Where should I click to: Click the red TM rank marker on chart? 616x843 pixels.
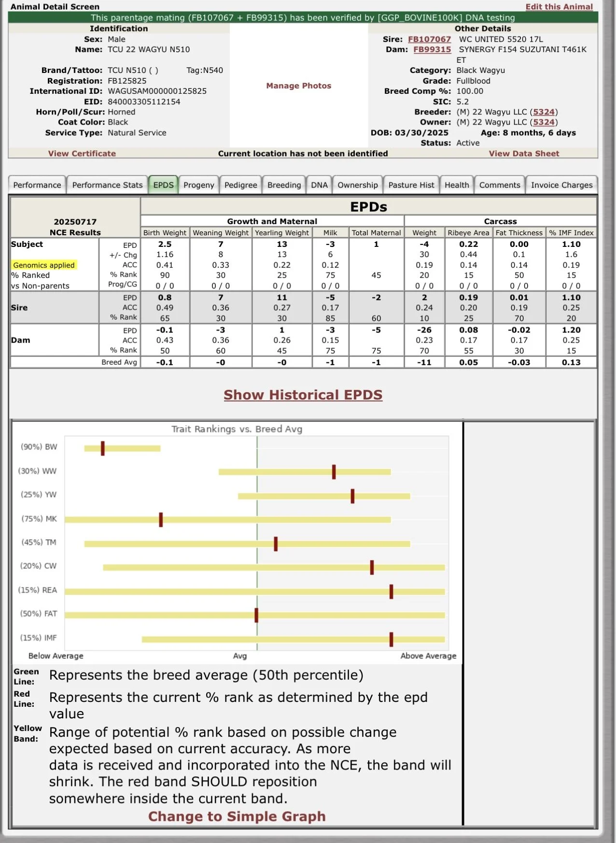click(276, 543)
